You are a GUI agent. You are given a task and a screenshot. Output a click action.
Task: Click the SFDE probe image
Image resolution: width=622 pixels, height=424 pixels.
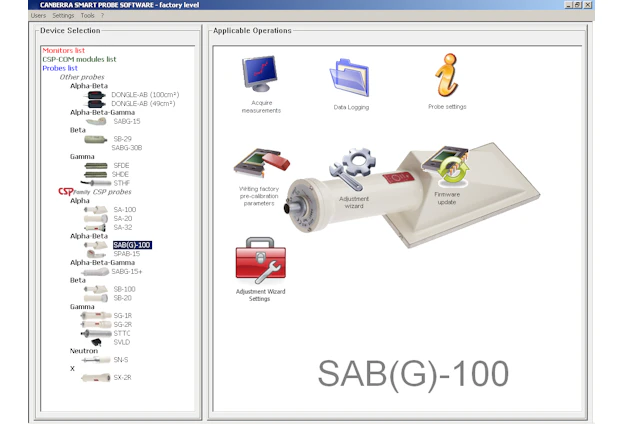point(96,166)
